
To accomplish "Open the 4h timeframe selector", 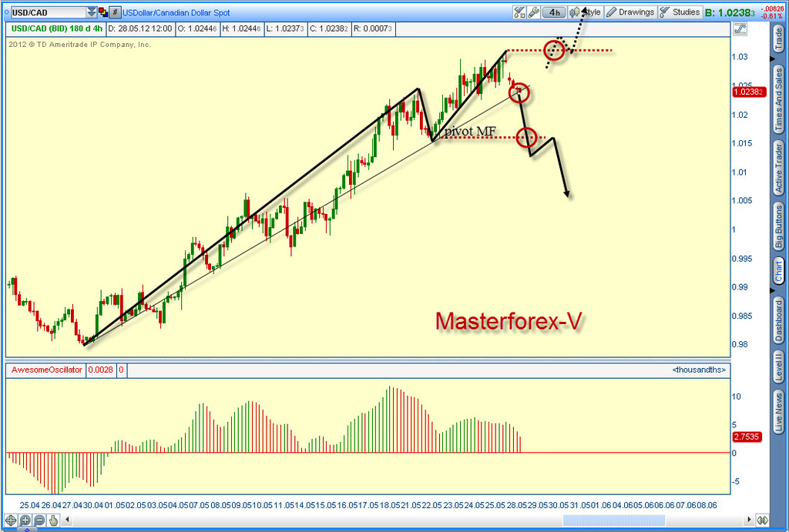I will (x=554, y=12).
